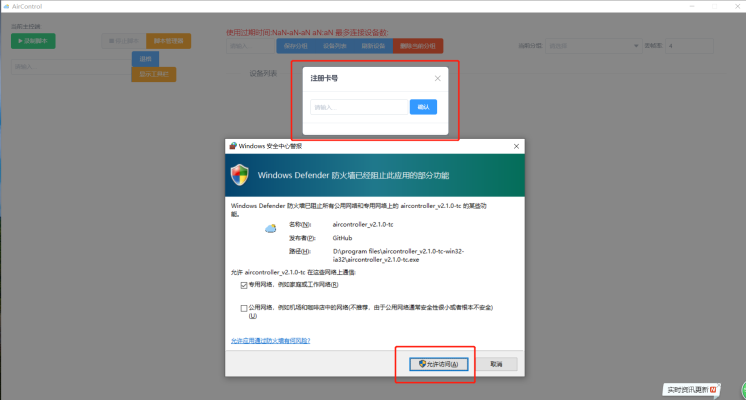Click the aircontroller cloud app icon
The image size is (746, 400).
click(x=271, y=229)
